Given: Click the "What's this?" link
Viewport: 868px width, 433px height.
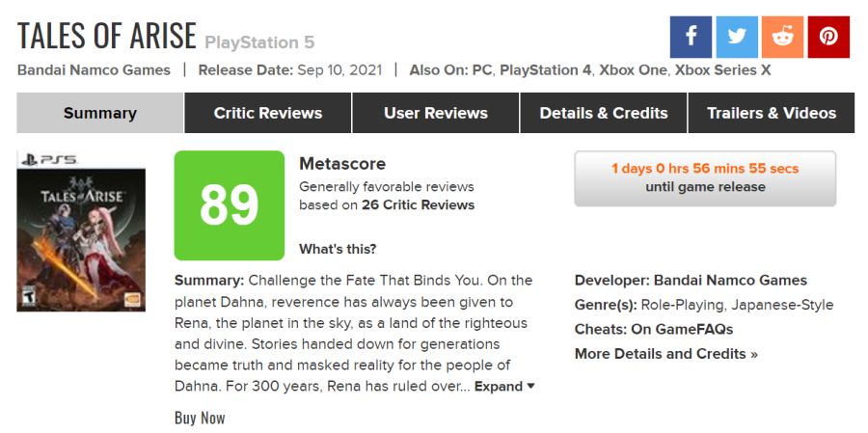Looking at the screenshot, I should coord(338,249).
